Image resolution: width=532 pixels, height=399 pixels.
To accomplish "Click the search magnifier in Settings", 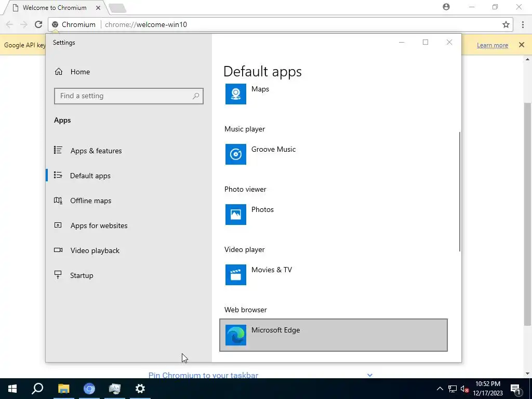I will tap(196, 96).
